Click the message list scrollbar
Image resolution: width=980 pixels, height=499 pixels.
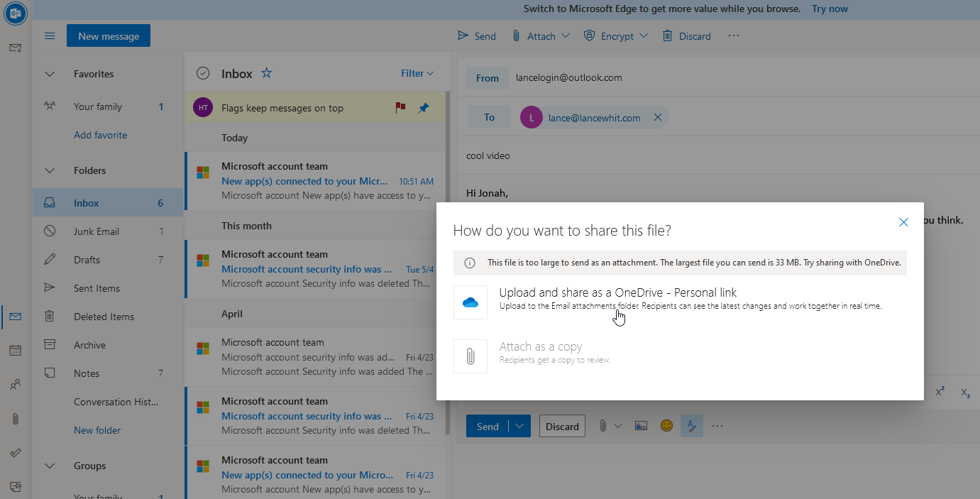448,263
